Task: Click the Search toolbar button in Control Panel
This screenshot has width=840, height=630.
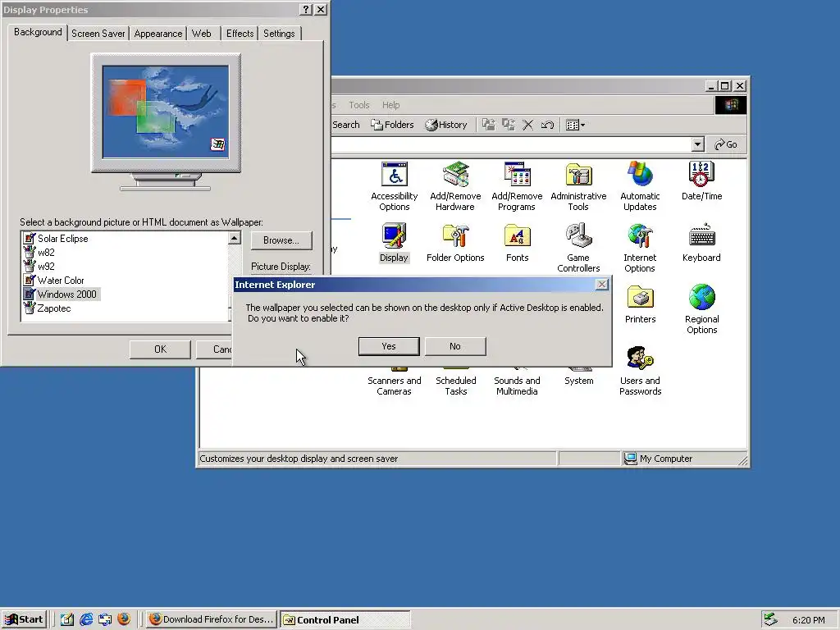Action: (x=346, y=125)
